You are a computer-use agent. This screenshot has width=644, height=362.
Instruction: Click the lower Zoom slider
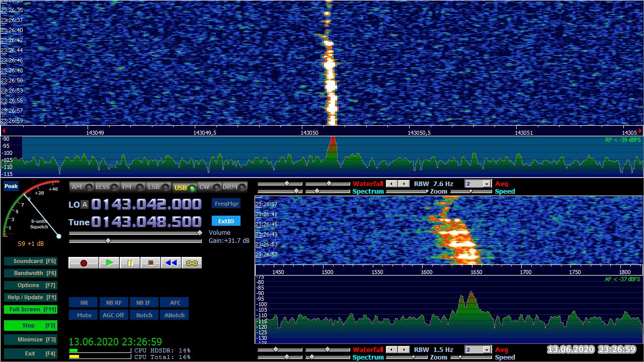pyautogui.click(x=407, y=357)
